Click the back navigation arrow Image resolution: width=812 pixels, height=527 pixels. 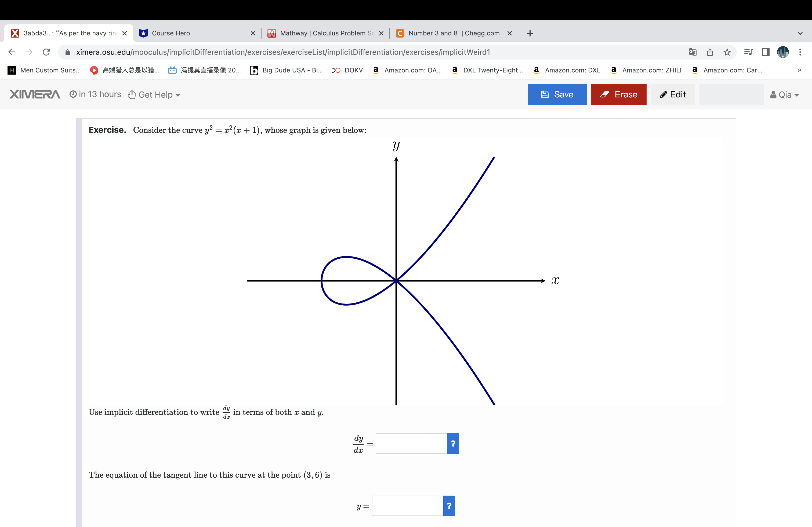tap(12, 52)
